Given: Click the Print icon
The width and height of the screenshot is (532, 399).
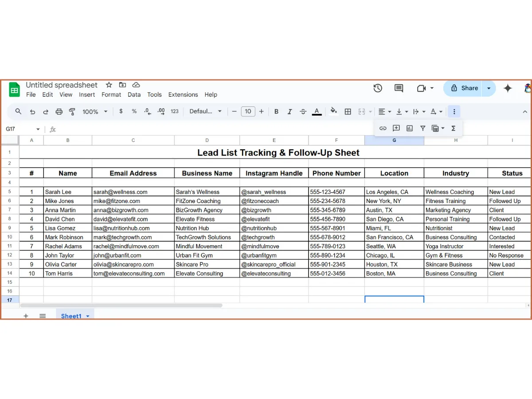Looking at the screenshot, I should [x=59, y=112].
